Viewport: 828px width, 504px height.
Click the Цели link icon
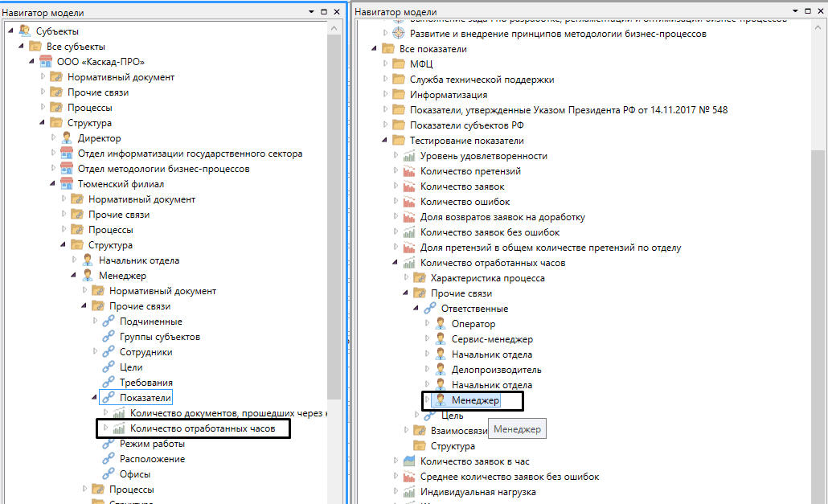point(109,367)
